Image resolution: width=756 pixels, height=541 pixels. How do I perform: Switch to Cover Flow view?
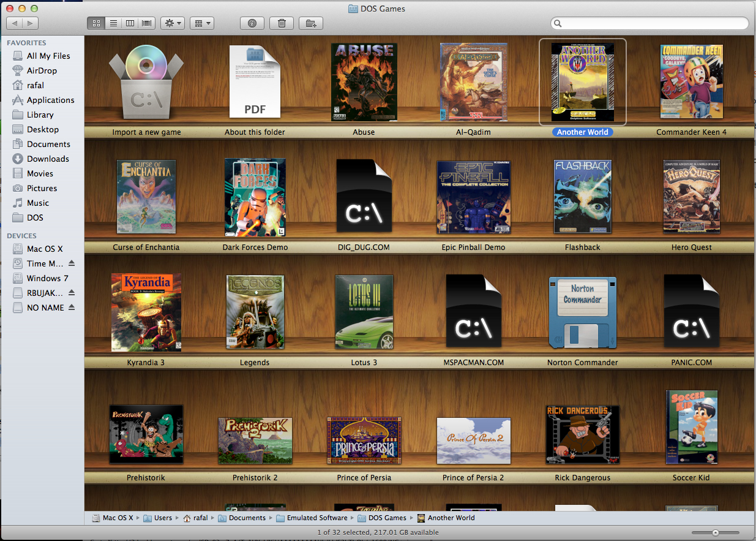[x=147, y=23]
